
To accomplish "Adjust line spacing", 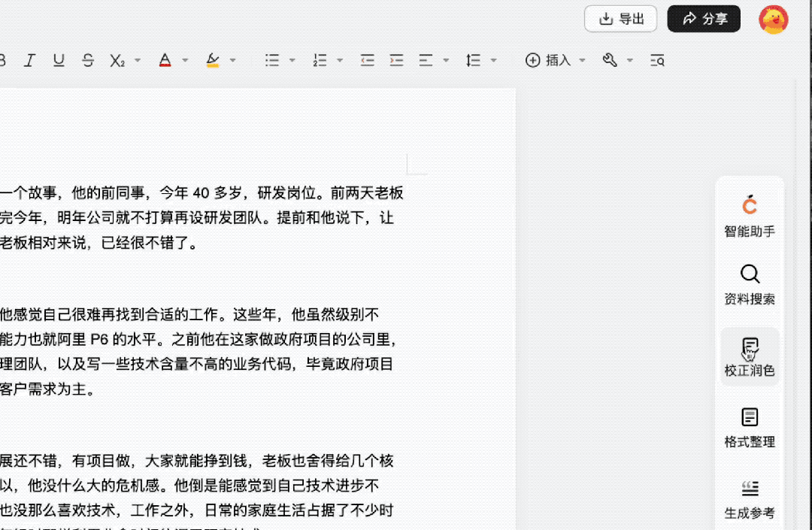I will click(474, 61).
